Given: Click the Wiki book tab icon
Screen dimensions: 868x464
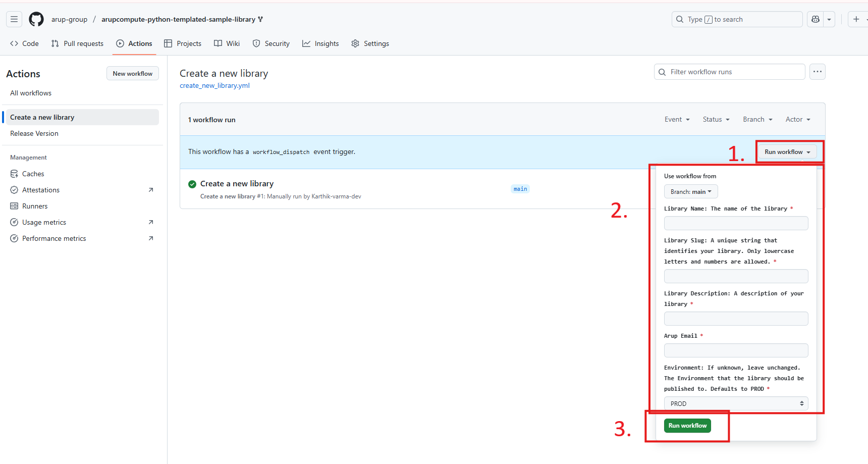Looking at the screenshot, I should tap(218, 43).
